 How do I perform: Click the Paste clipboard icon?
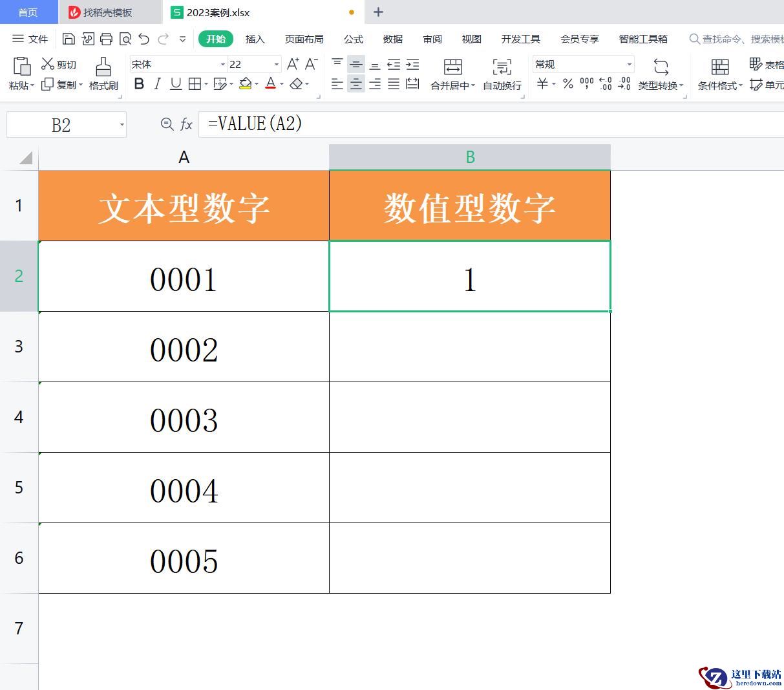point(21,67)
